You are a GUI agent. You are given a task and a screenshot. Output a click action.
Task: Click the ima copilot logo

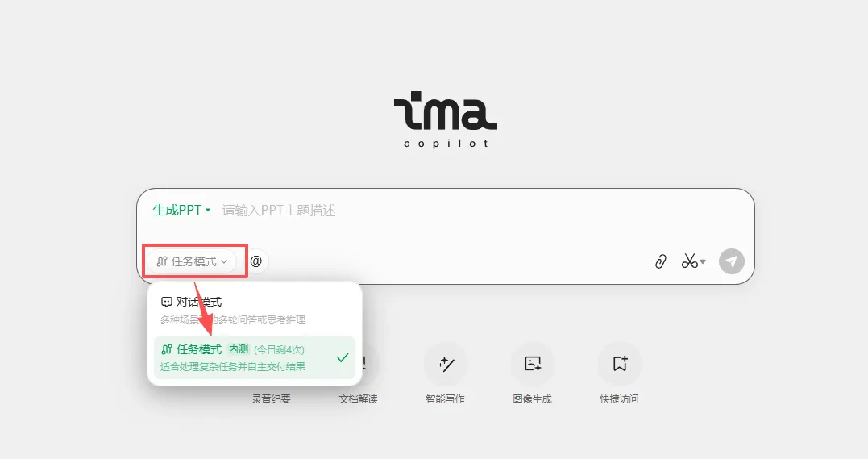pyautogui.click(x=446, y=119)
